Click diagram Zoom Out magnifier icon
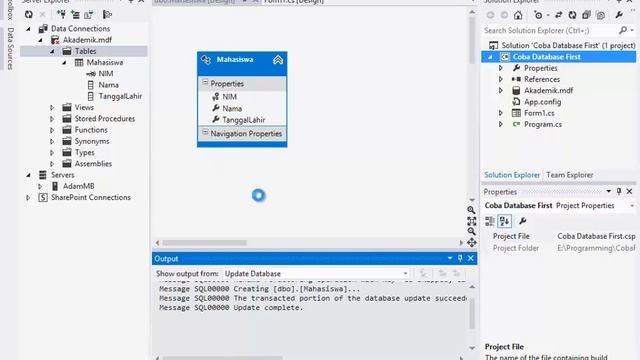The image size is (640, 360). (x=471, y=231)
